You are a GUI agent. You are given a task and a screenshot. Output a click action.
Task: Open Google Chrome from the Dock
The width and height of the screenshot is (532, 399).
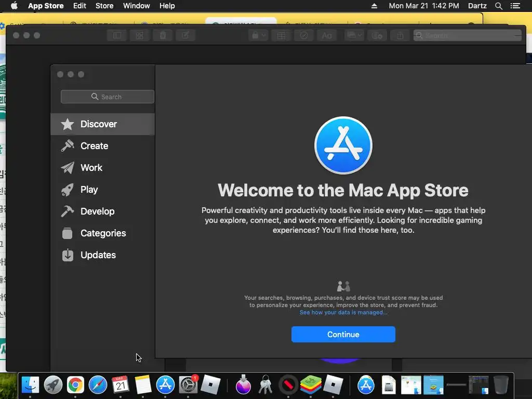(75, 385)
